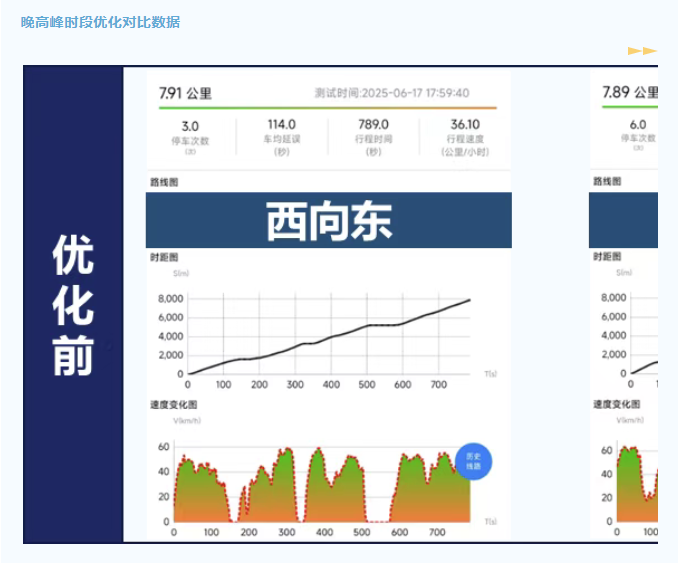Click the 晚高峰时段优化对比数据 heading
The height and width of the screenshot is (563, 681).
[100, 21]
